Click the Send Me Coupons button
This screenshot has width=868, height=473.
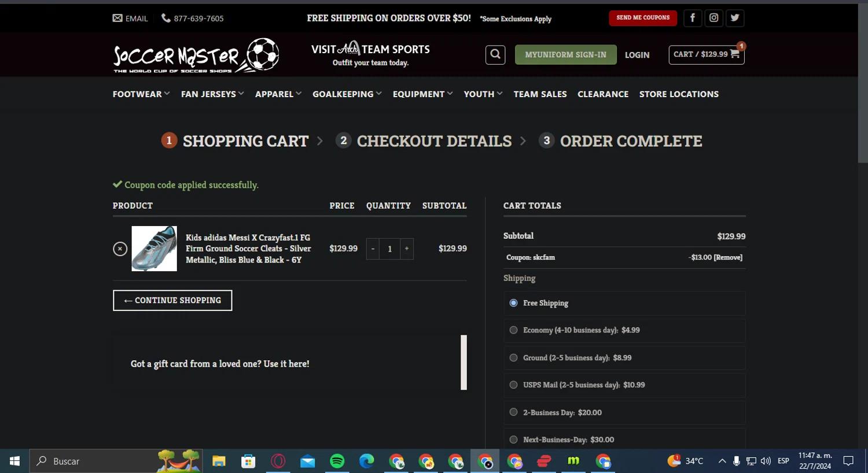[x=643, y=18]
